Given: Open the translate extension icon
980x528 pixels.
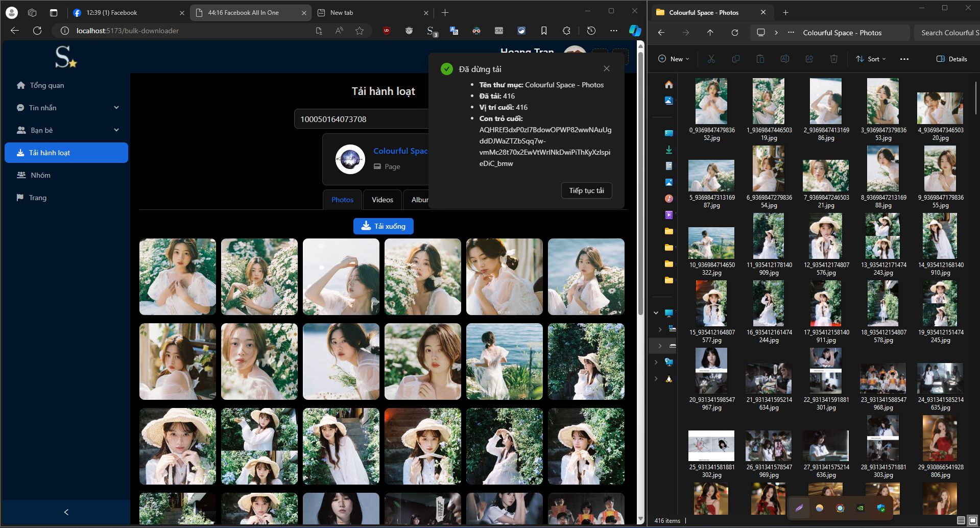Looking at the screenshot, I should (454, 31).
